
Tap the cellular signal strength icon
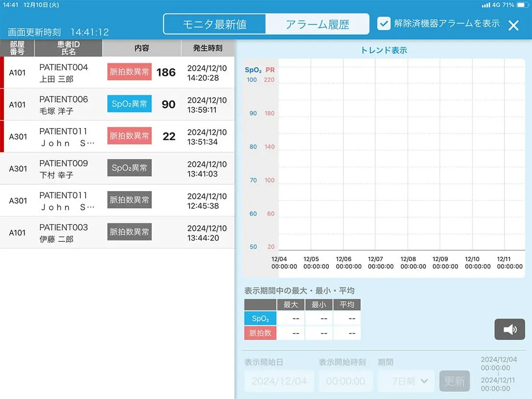coord(486,5)
